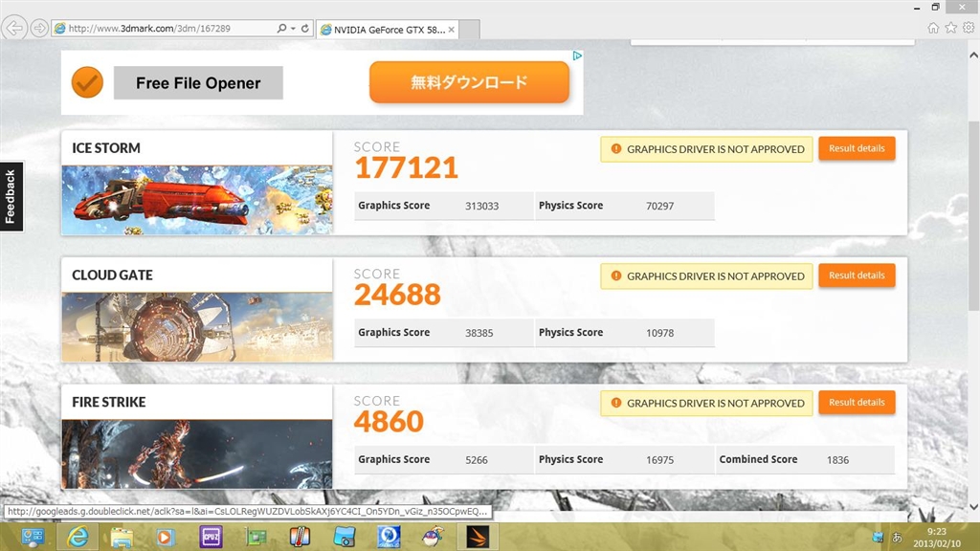
Task: Click Cloud Gate driver not approved warning
Action: pos(707,276)
